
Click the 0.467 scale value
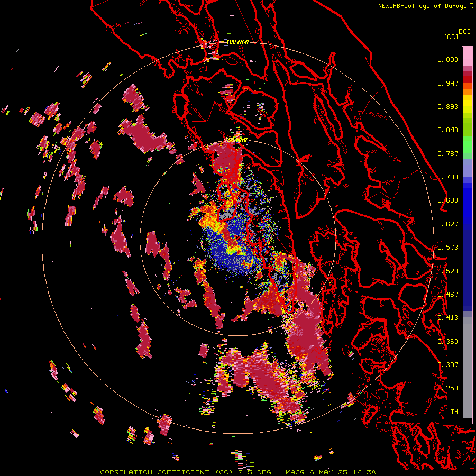point(448,295)
